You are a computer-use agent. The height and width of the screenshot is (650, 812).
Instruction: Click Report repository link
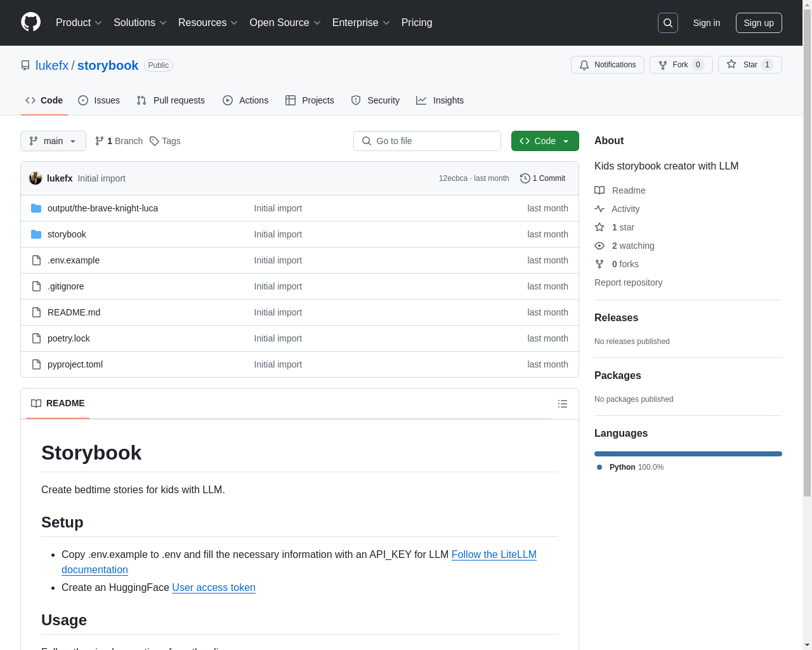pyautogui.click(x=628, y=282)
